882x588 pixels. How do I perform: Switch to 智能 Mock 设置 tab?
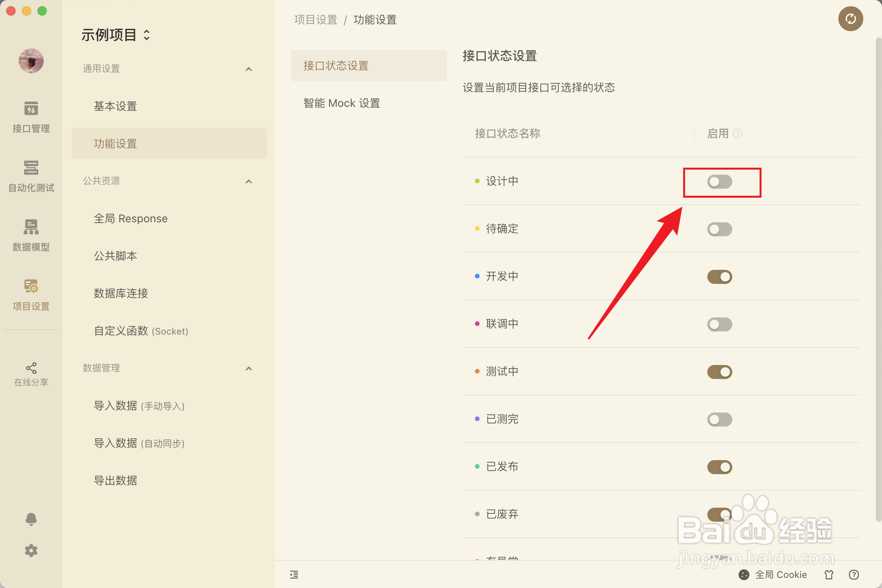(x=342, y=103)
